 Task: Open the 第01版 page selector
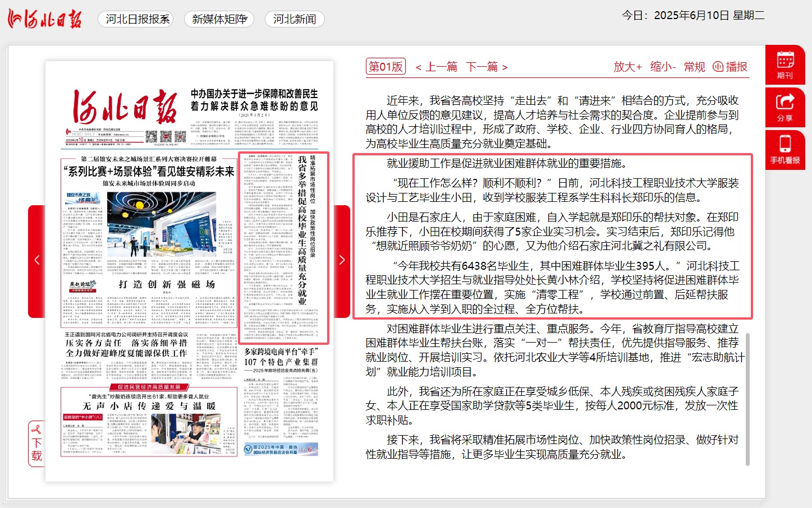pos(386,67)
